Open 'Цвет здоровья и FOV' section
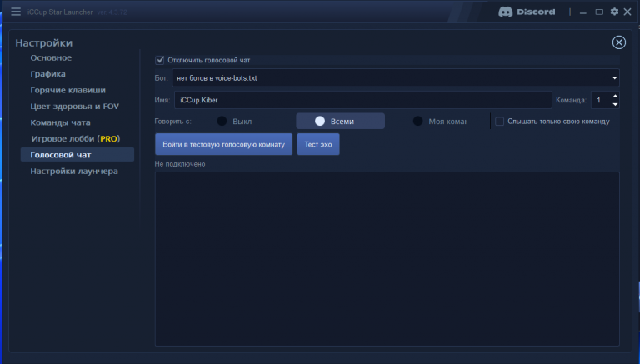The height and width of the screenshot is (364, 640). [75, 107]
